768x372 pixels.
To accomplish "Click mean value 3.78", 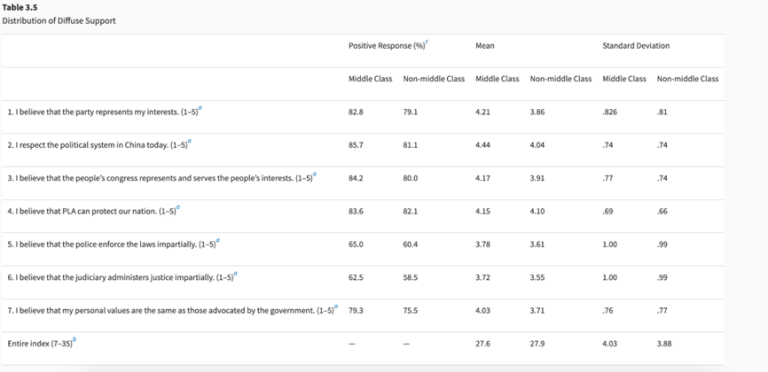I will (482, 244).
